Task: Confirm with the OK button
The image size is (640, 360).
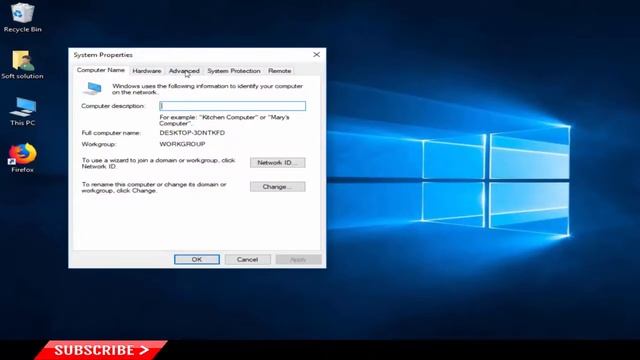Action: click(197, 260)
